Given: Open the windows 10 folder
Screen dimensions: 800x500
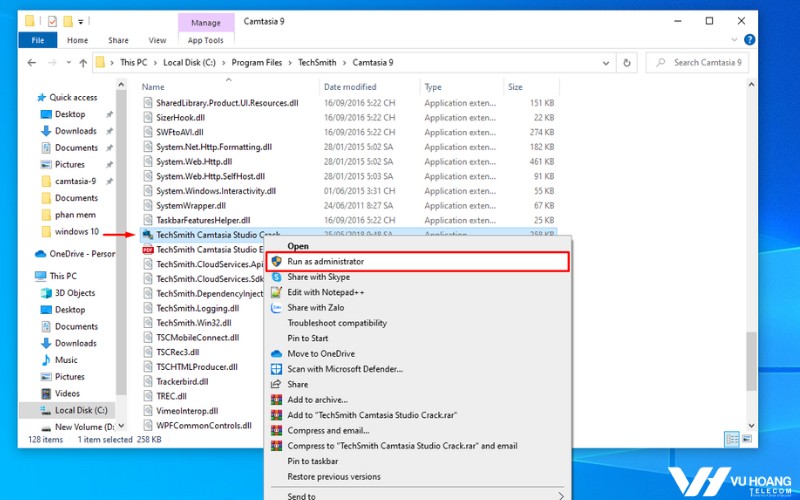Looking at the screenshot, I should click(77, 231).
